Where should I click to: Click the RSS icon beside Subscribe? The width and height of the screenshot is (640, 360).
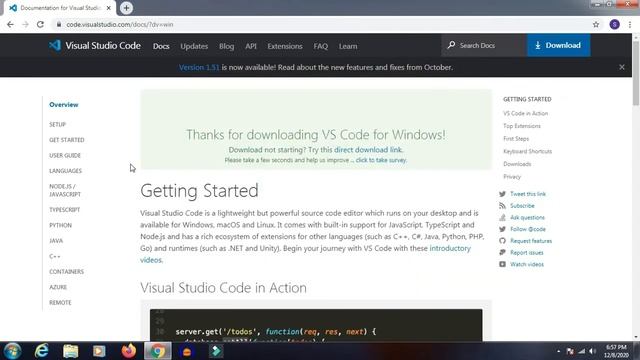coord(502,206)
